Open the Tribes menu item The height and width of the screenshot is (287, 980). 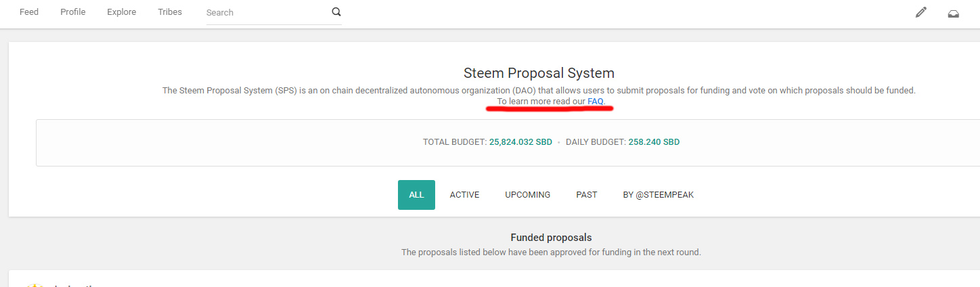(170, 12)
